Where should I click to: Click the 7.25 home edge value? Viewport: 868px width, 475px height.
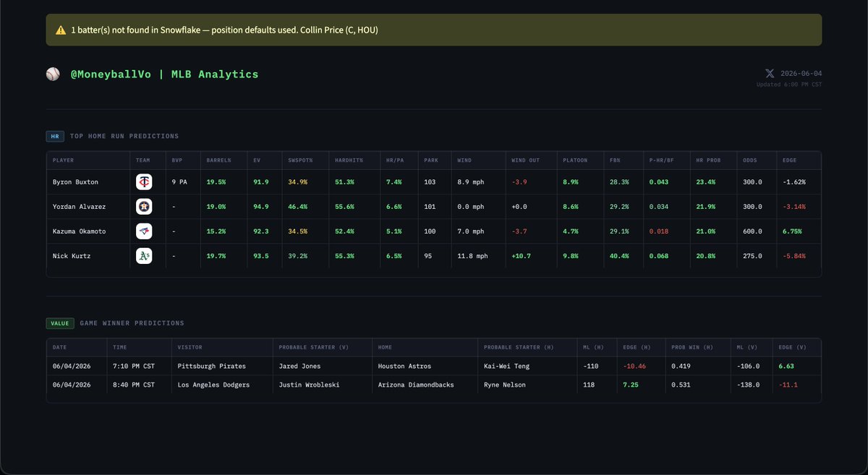point(630,385)
